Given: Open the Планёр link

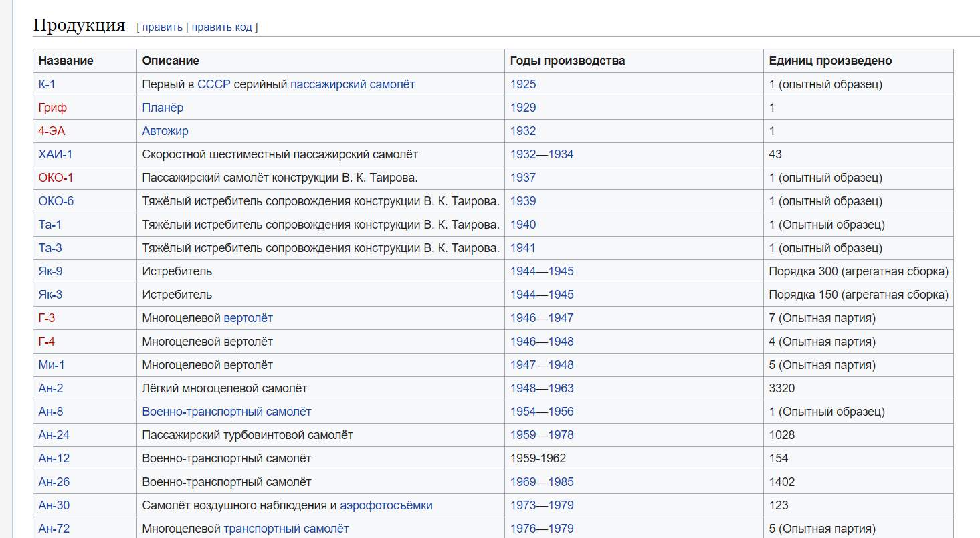Looking at the screenshot, I should (x=163, y=108).
